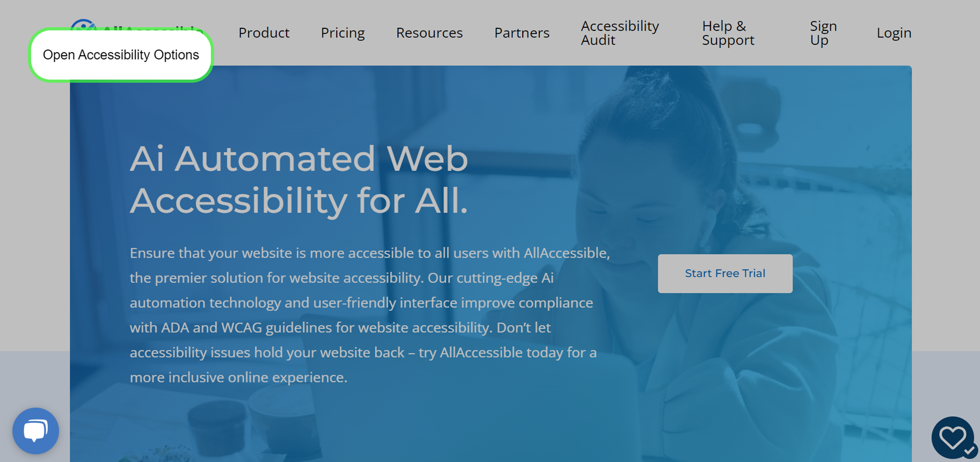The width and height of the screenshot is (980, 462).
Task: Click the 'Accessibility for All.' heading line
Action: pos(299,201)
